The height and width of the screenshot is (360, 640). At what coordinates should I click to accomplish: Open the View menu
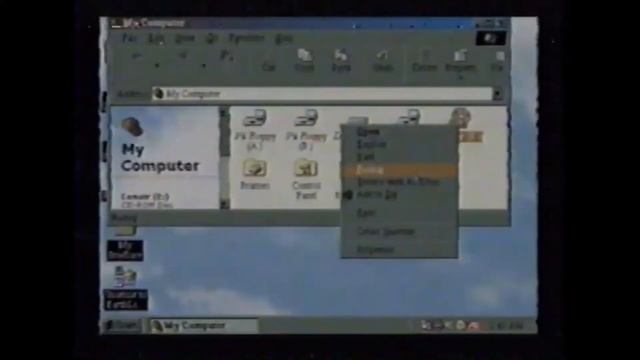(185, 39)
